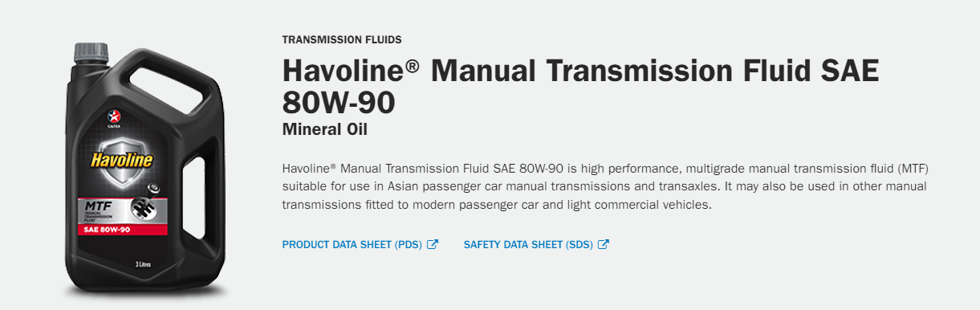Click the external-link icon beside SDS
The height and width of the screenshot is (310, 980).
604,244
